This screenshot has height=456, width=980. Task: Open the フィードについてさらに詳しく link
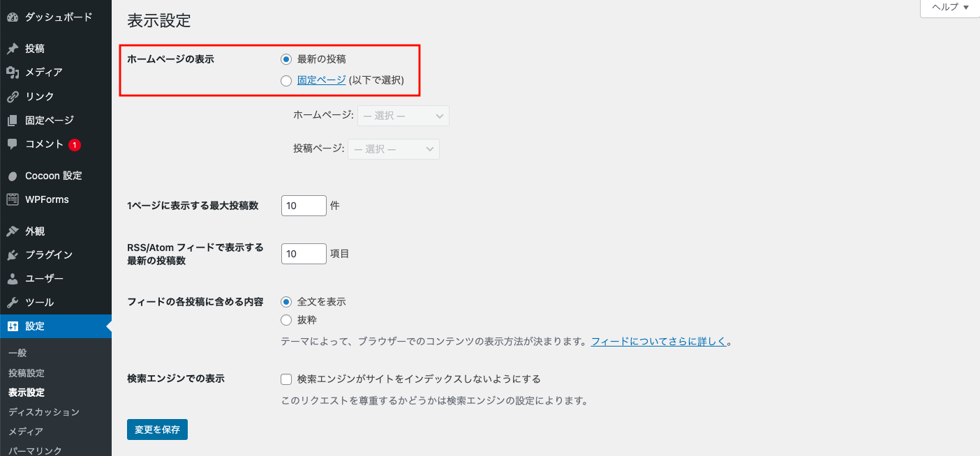[658, 342]
